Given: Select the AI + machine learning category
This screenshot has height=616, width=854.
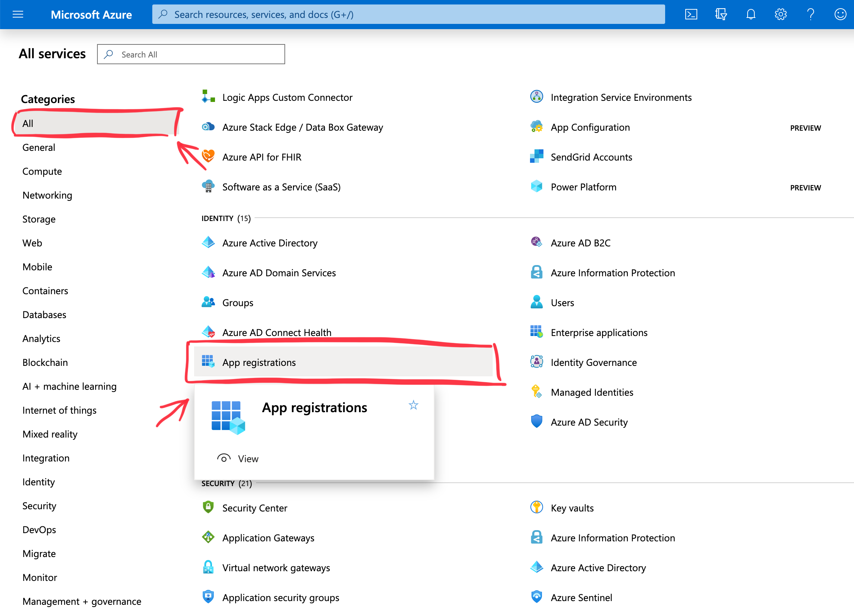Looking at the screenshot, I should point(69,386).
